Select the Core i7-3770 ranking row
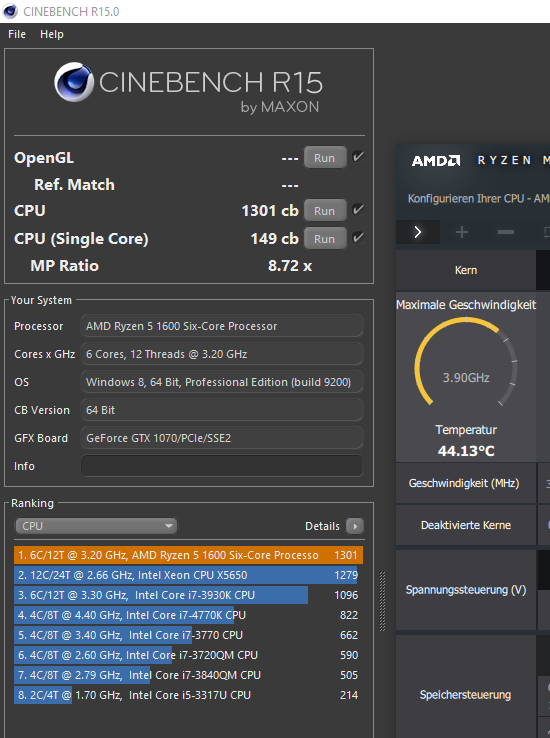This screenshot has height=738, width=550. tap(189, 635)
